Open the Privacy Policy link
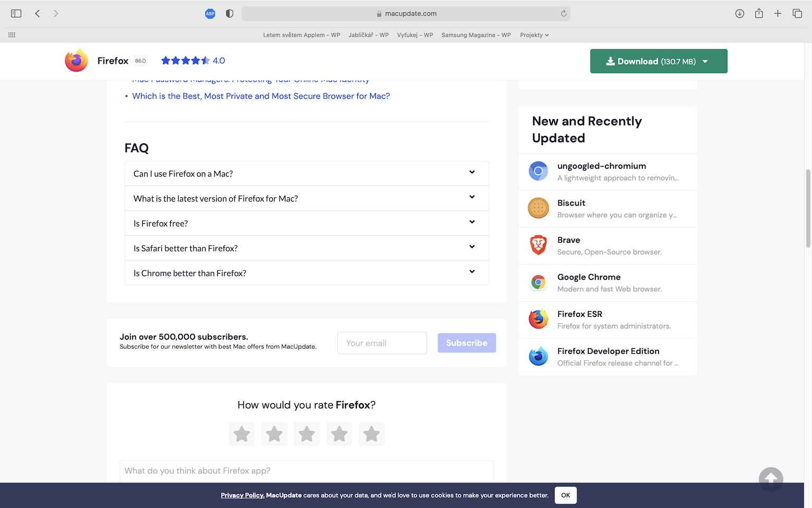Image resolution: width=812 pixels, height=508 pixels. click(x=242, y=495)
